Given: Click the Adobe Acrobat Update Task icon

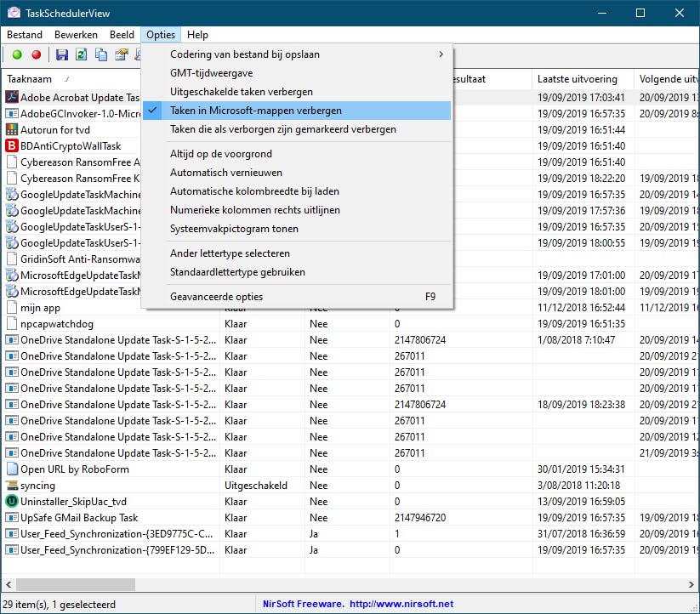Looking at the screenshot, I should (12, 97).
